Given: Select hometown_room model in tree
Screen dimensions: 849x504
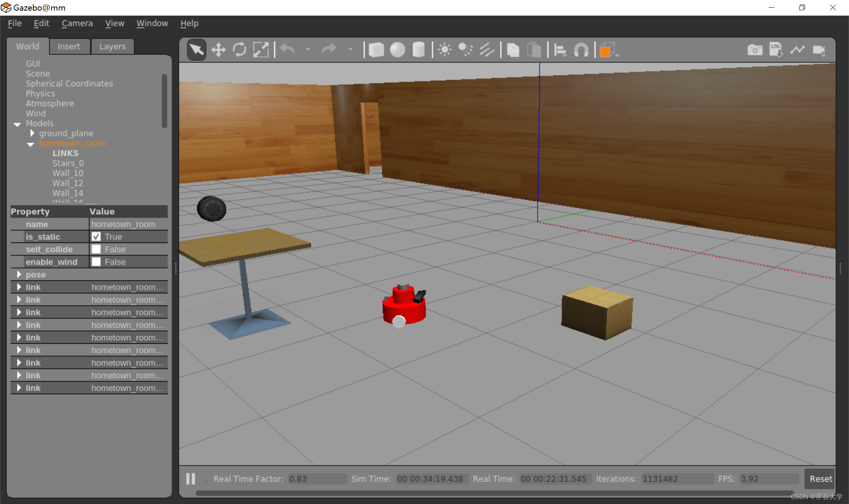Looking at the screenshot, I should coord(72,143).
